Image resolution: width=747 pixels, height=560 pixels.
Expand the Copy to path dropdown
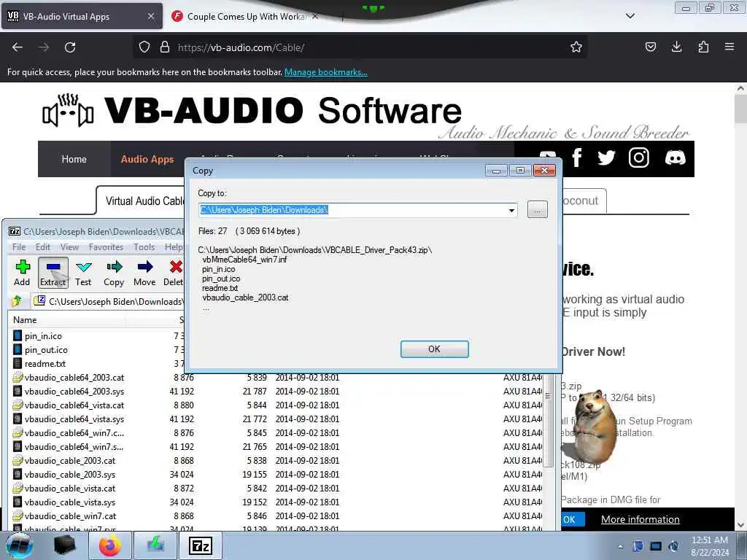(x=511, y=210)
